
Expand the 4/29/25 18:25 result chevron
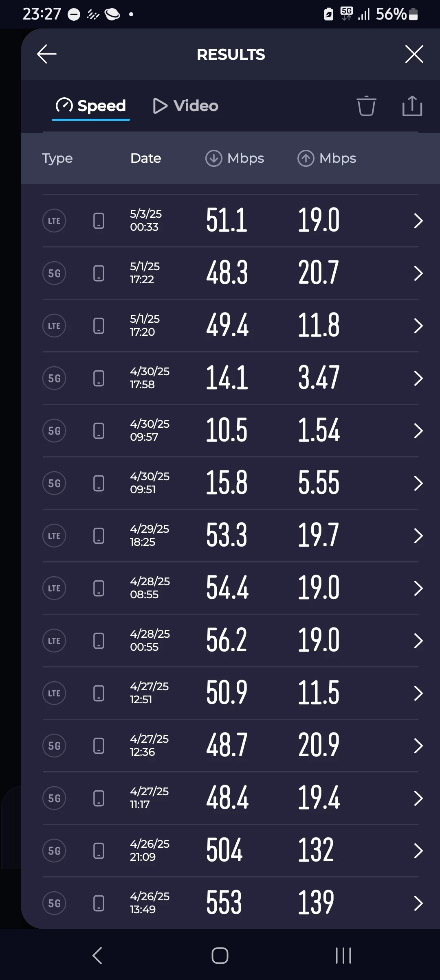point(418,536)
